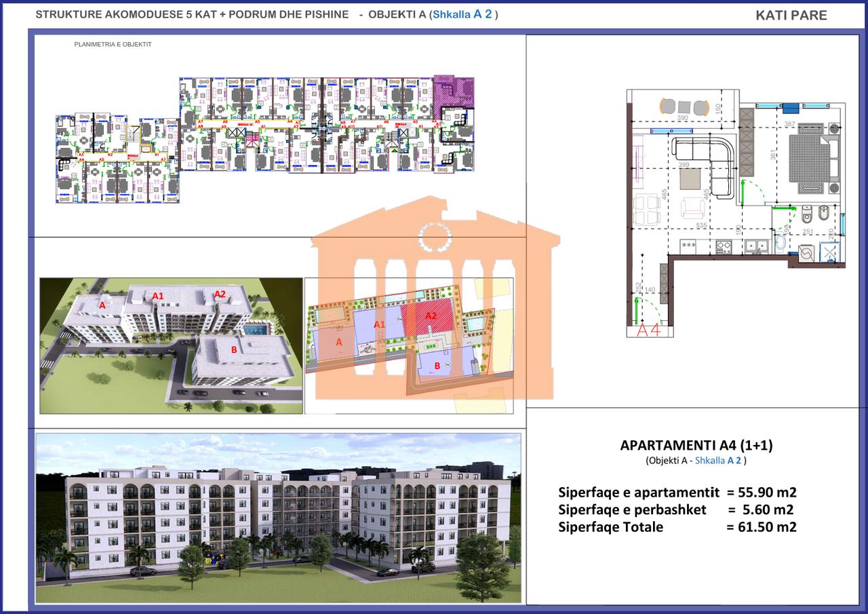Click the (Objekti A - Shkalla A 2) subtitle

point(696,461)
